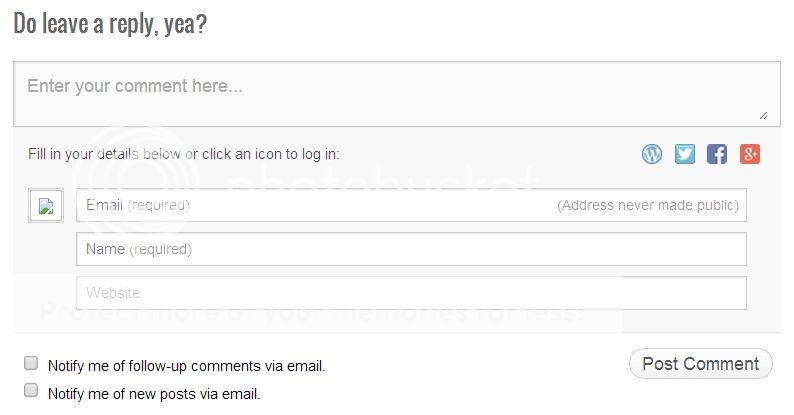The height and width of the screenshot is (415, 794).
Task: Log in with the WordPress icon
Action: [652, 154]
